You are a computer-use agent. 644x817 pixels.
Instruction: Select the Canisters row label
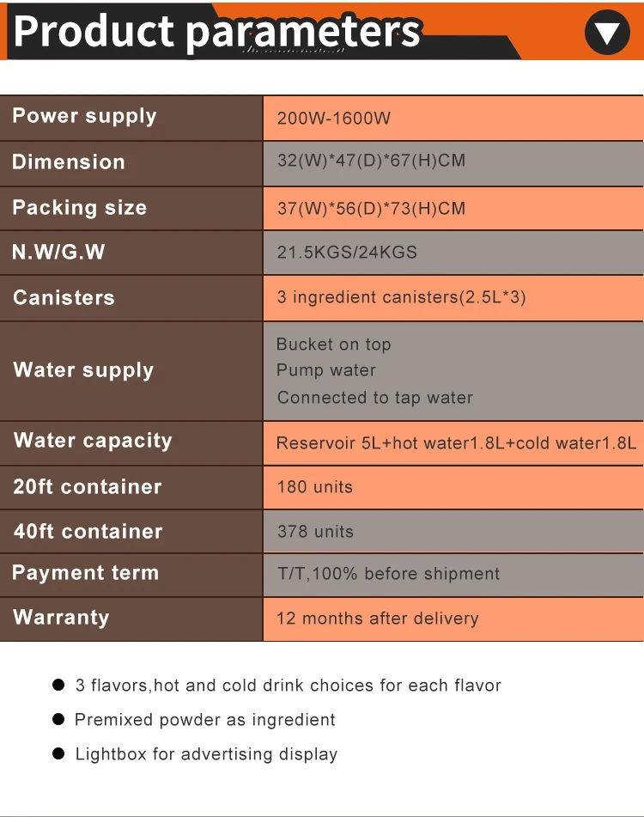(64, 297)
